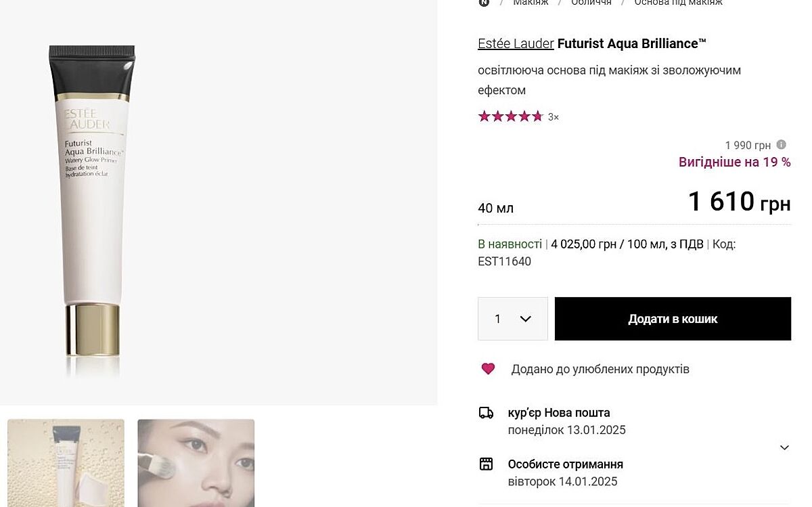Click the Додано до улюблених продуктів label
812x507 pixels.
pos(600,369)
